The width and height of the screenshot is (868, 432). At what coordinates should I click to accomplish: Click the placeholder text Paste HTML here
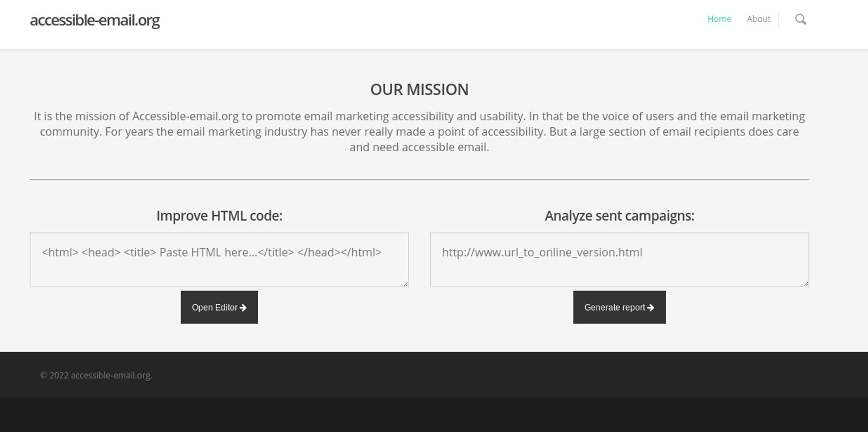212,252
